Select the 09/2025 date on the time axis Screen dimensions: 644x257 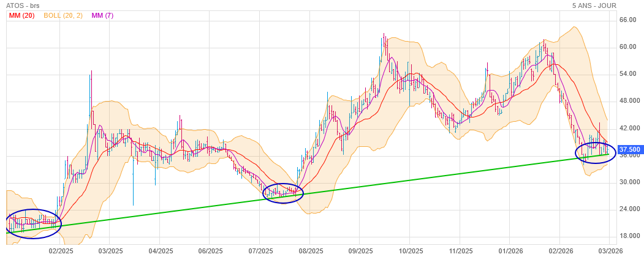[361, 251]
